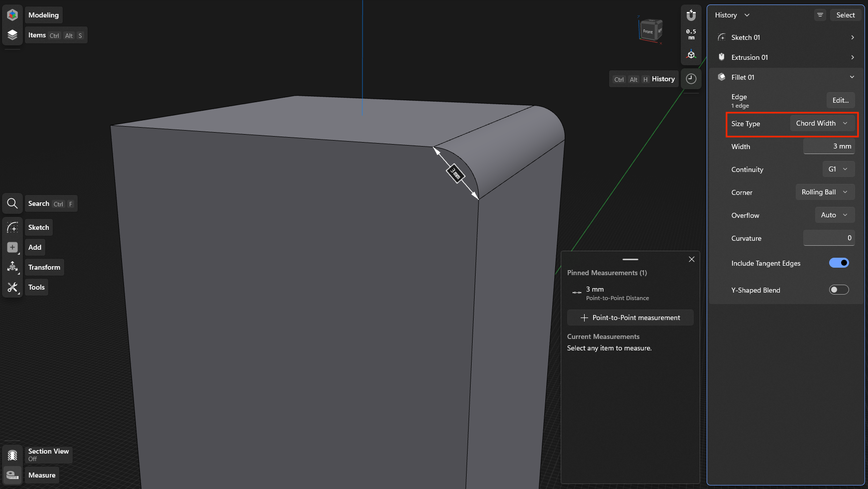The image size is (868, 489).
Task: Open the Items menu label
Action: click(56, 35)
